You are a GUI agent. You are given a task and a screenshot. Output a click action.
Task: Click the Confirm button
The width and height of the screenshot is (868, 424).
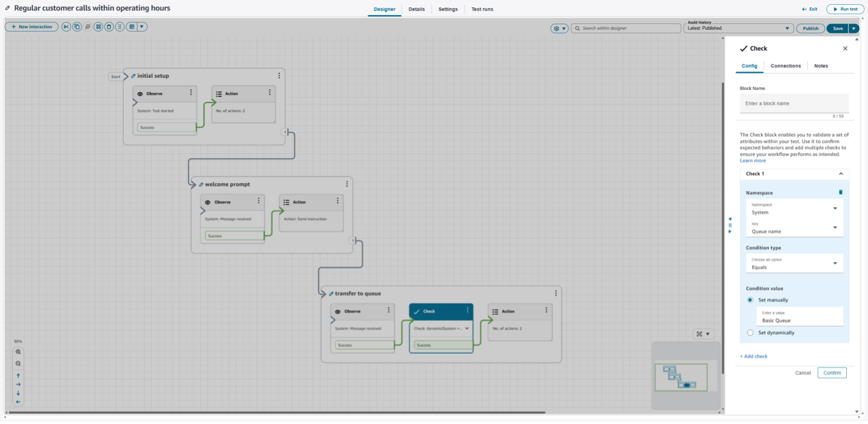pos(832,372)
